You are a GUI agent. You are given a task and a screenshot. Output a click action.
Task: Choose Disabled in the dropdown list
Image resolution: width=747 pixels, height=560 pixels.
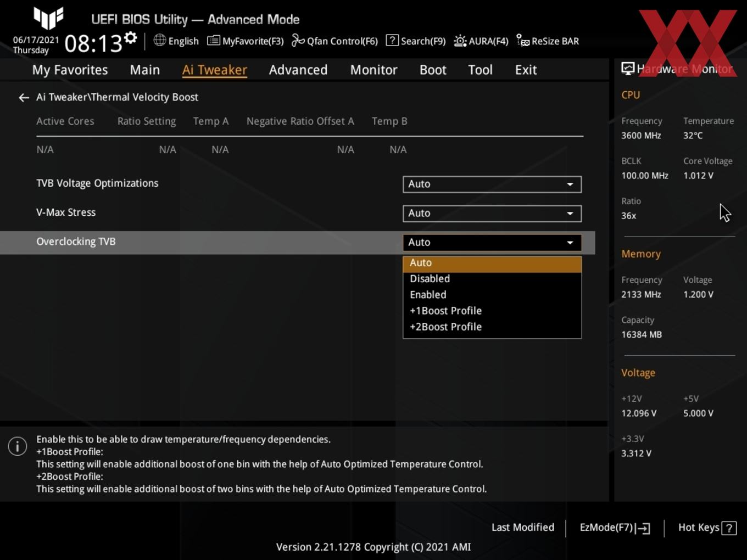point(492,279)
